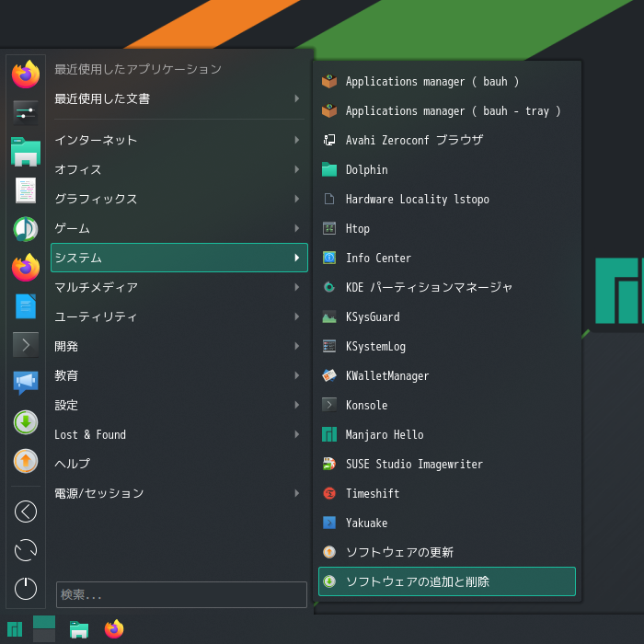The image size is (644, 644).
Task: Launch Applications manager ( bauh - tray )
Action: click(x=447, y=111)
